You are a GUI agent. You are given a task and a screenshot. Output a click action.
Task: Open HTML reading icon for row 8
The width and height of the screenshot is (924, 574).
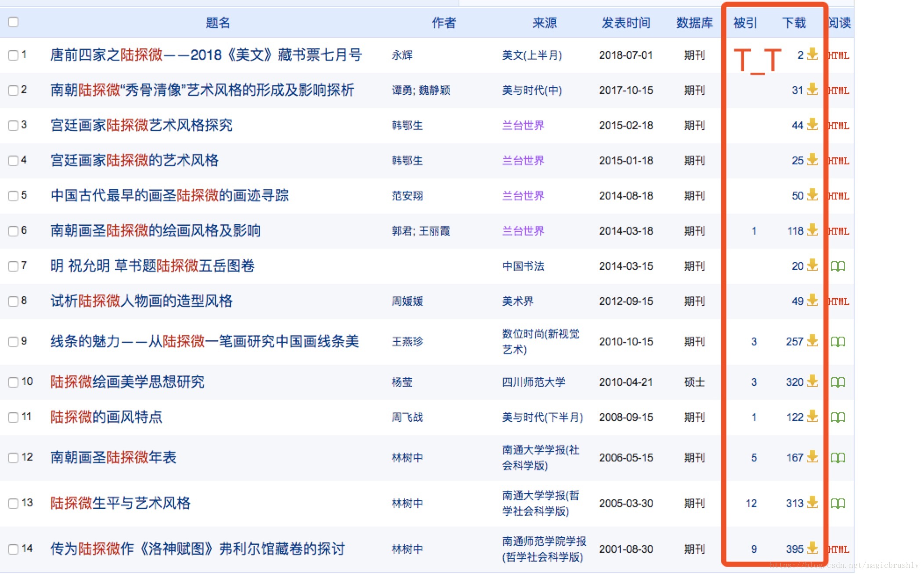(x=839, y=302)
